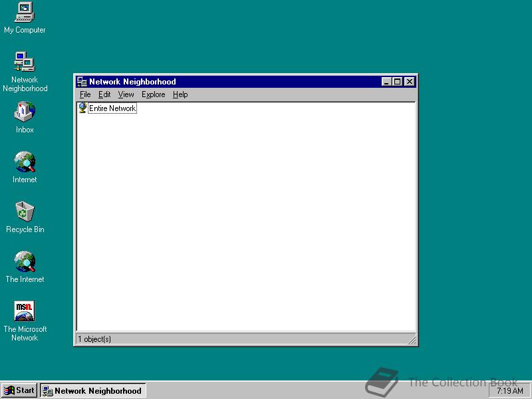This screenshot has width=532, height=399.
Task: Click the "Entire Network" label text
Action: pos(112,108)
